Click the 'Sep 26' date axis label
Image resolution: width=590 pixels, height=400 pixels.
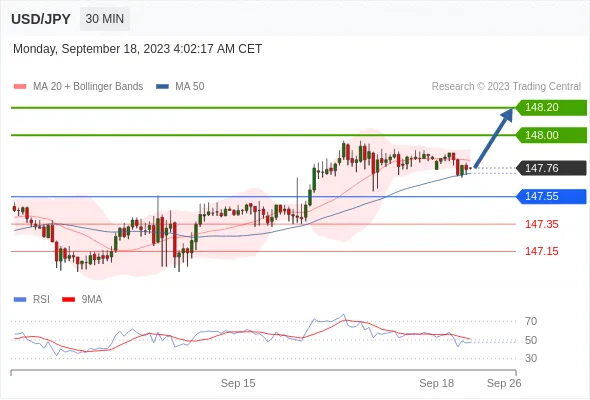coord(504,383)
